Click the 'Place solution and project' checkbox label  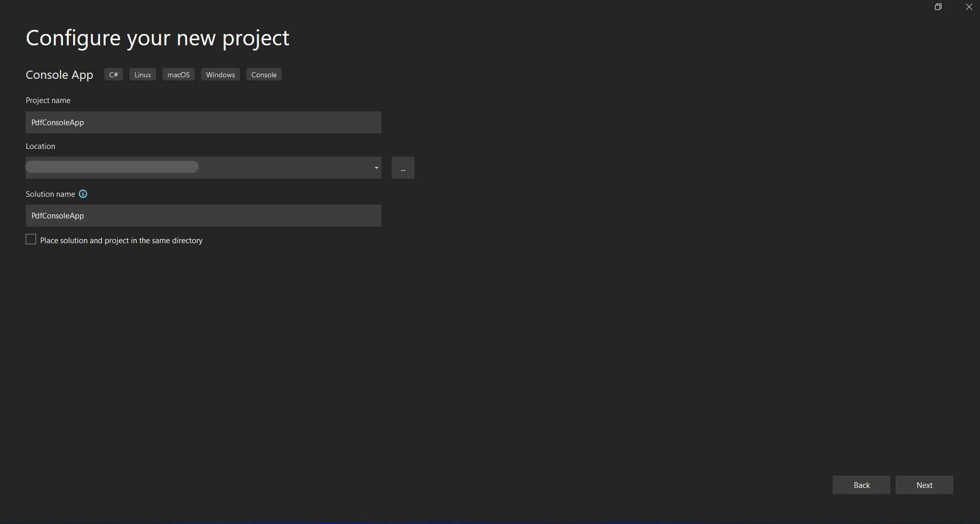click(121, 241)
